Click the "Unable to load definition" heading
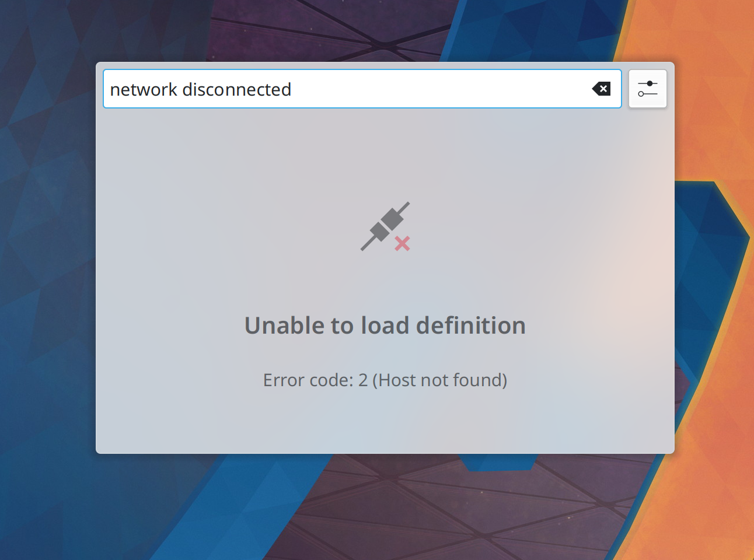Screen dimensions: 754x560 (x=385, y=325)
